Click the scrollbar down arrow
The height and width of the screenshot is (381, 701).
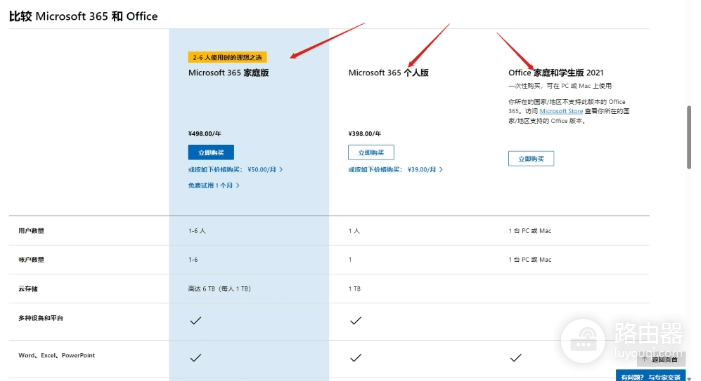click(x=689, y=378)
